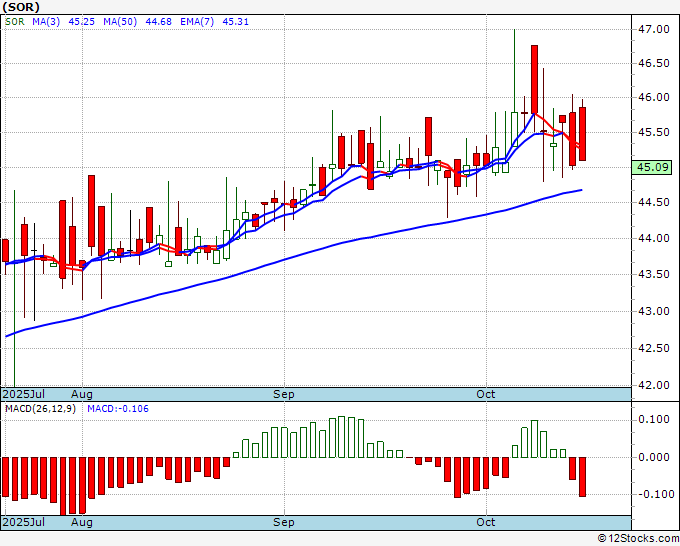Click the 46.00 price axis label
This screenshot has width=680, height=546.
654,98
